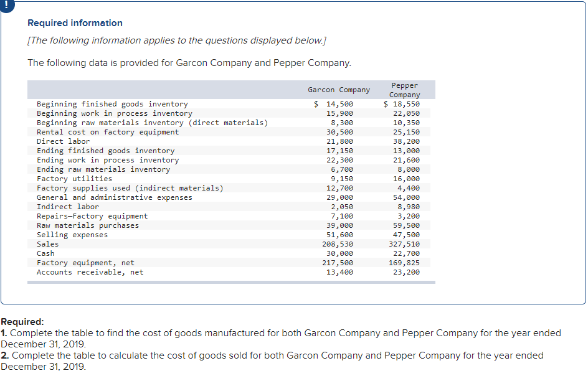Viewport: 588px width, 386px height.
Task: Click Pepper value '8,000'
Action: point(409,169)
